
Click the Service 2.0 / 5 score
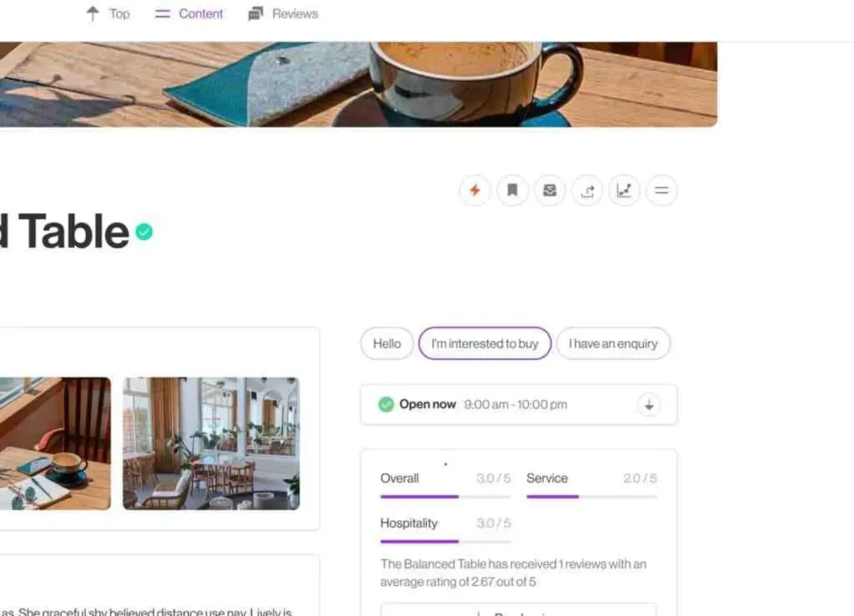(x=640, y=478)
